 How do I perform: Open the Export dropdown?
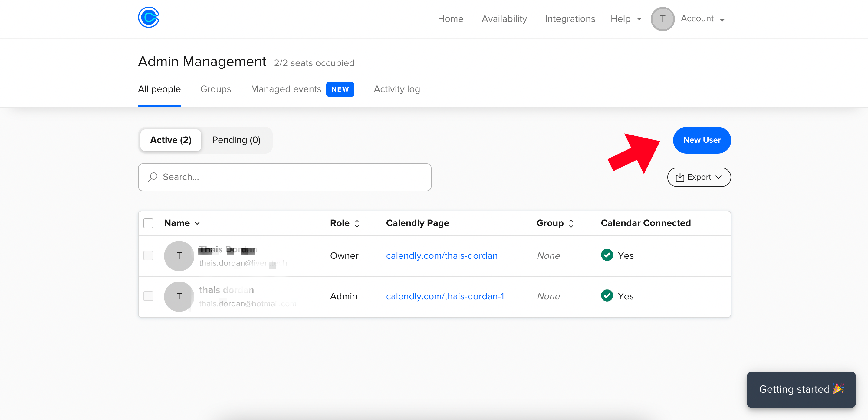(699, 177)
